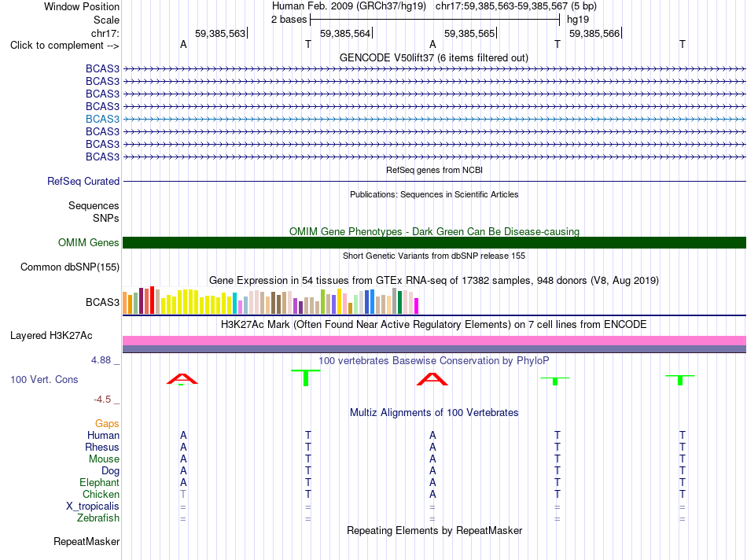This screenshot has height=560, width=747.
Task: Click the 'hg19' label beside scale bar
Action: [578, 20]
